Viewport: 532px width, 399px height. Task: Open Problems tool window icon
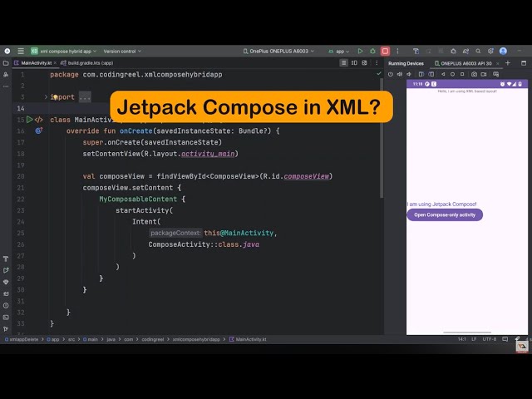coord(6,305)
